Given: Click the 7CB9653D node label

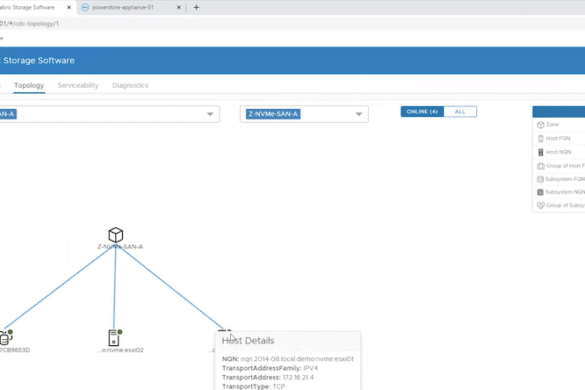Looking at the screenshot, I should pos(15,350).
